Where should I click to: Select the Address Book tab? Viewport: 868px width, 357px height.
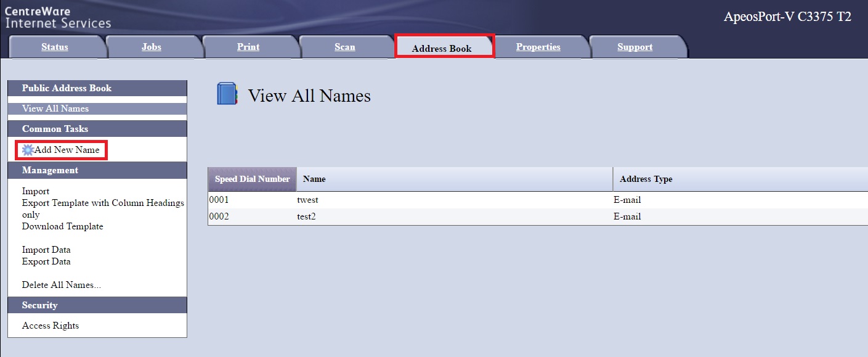pyautogui.click(x=442, y=48)
